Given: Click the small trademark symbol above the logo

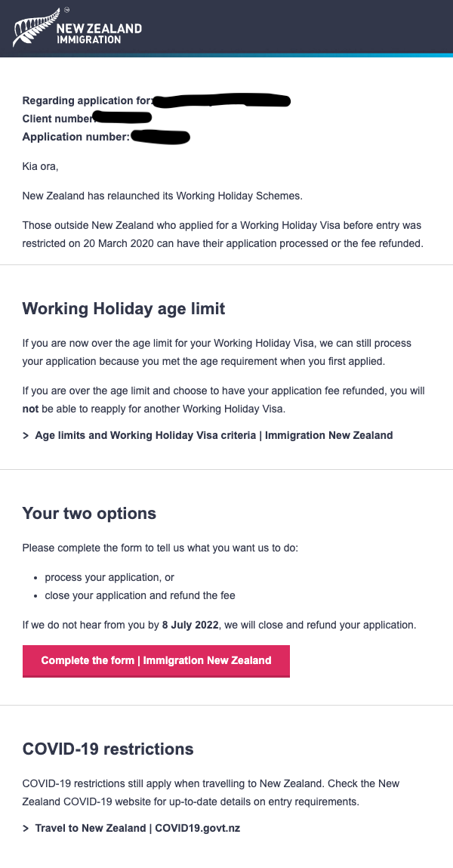Looking at the screenshot, I should tap(67, 10).
